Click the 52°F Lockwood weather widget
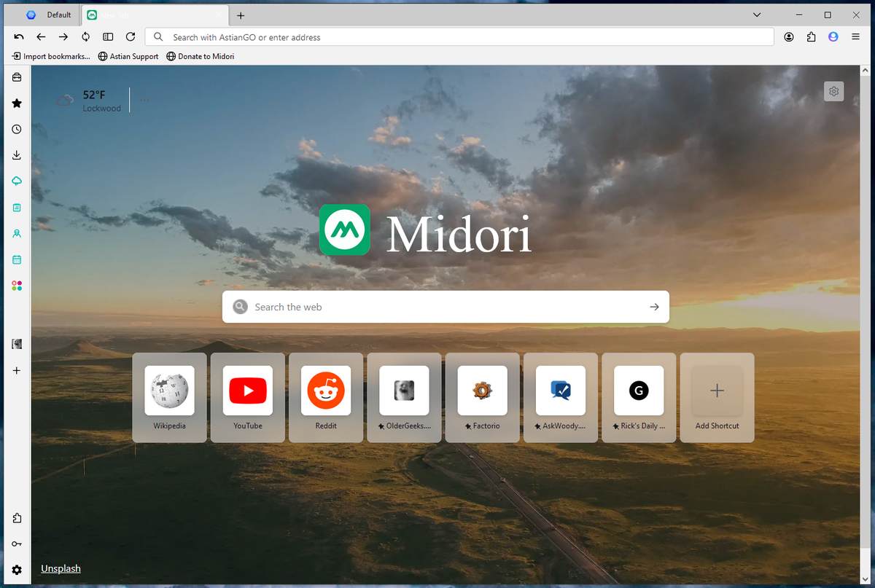The width and height of the screenshot is (875, 588). pyautogui.click(x=89, y=101)
